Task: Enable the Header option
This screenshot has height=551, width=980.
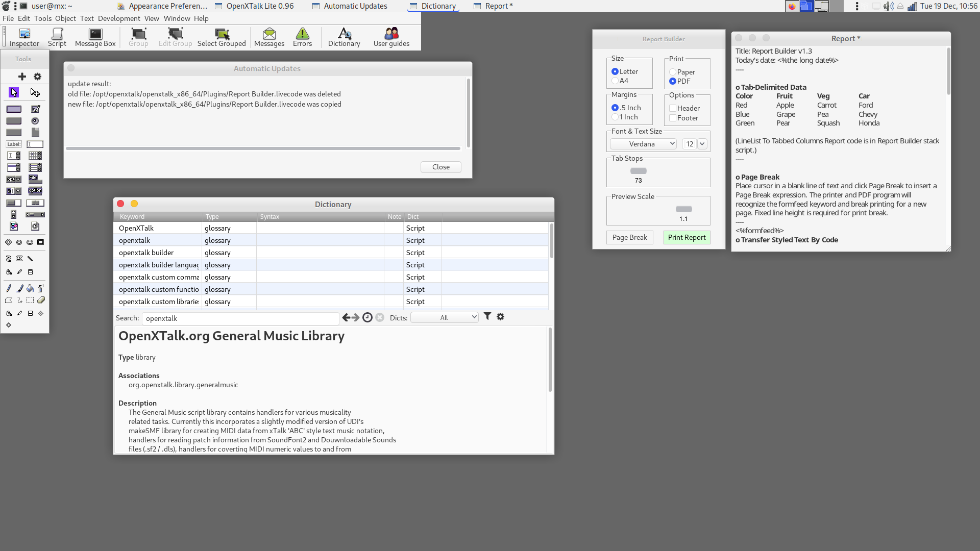Action: (684, 108)
